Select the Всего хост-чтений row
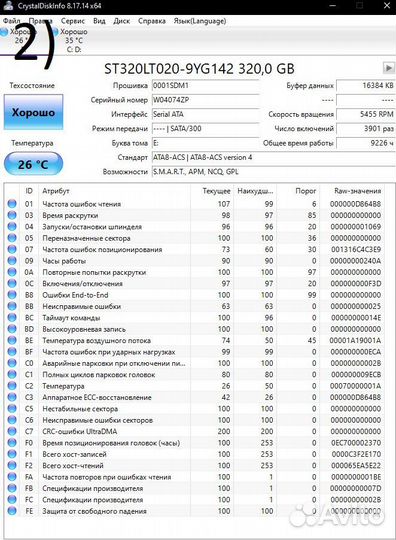Screen dimensions: 396x540 coord(195,465)
